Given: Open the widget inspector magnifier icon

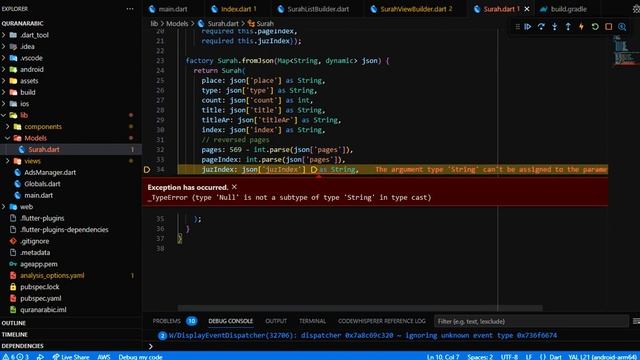Looking at the screenshot, I should click(622, 27).
